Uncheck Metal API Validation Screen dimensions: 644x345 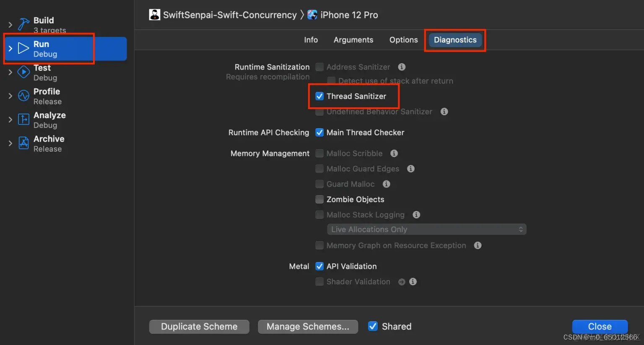tap(319, 266)
